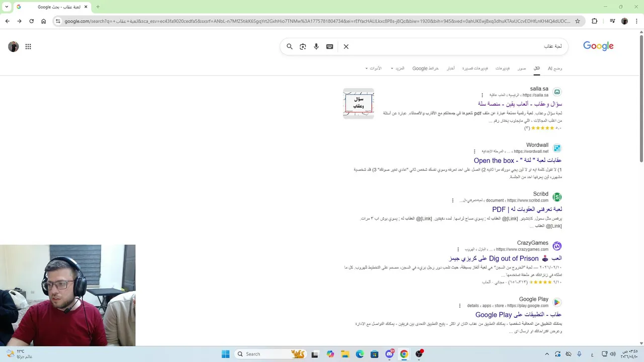Image resolution: width=644 pixels, height=362 pixels.
Task: Open more options for salla.sa result
Action: point(482,95)
